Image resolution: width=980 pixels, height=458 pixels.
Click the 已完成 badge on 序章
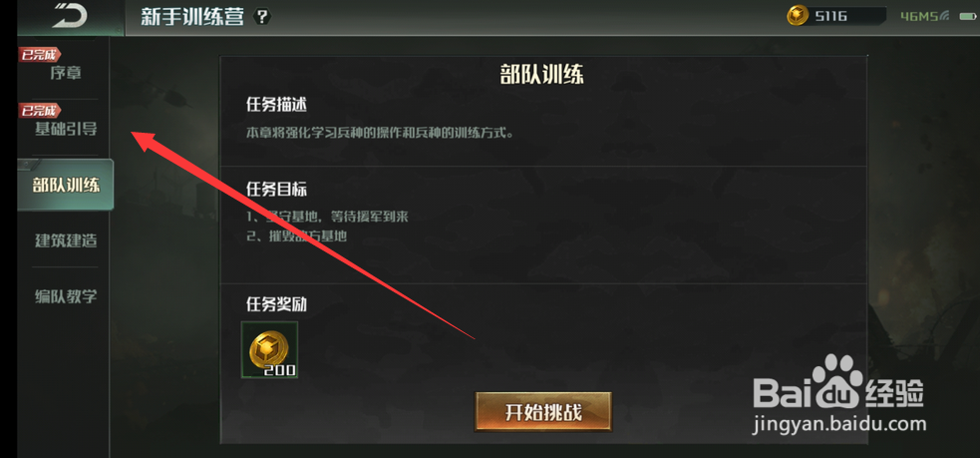point(39,55)
